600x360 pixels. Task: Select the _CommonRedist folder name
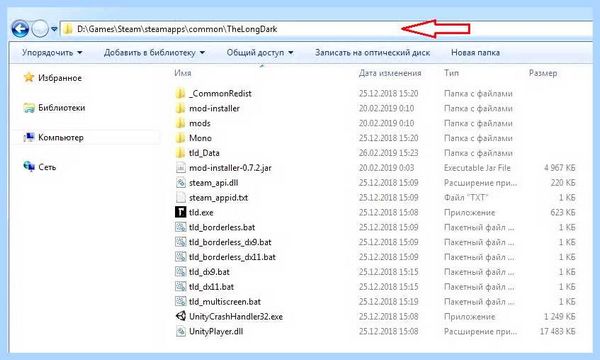tap(220, 93)
